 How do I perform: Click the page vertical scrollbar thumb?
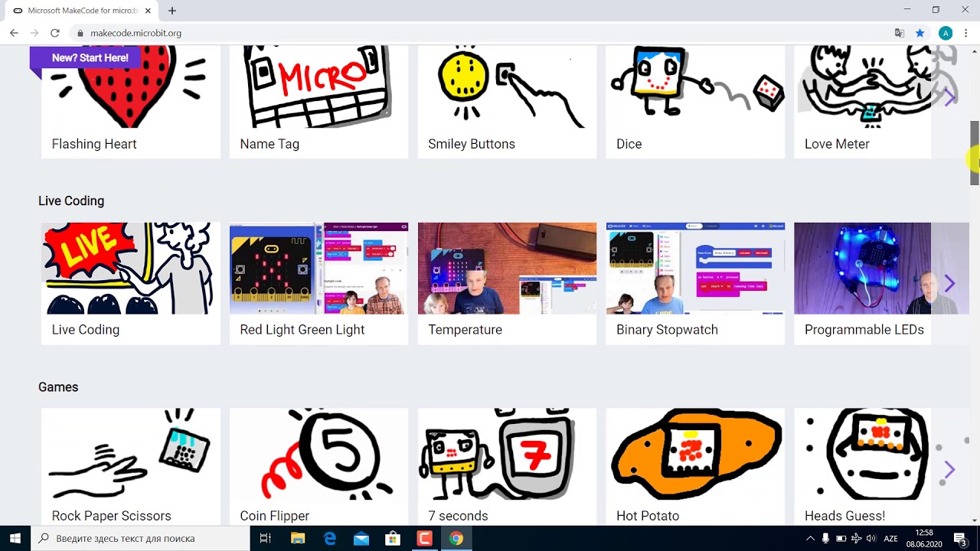point(975,153)
